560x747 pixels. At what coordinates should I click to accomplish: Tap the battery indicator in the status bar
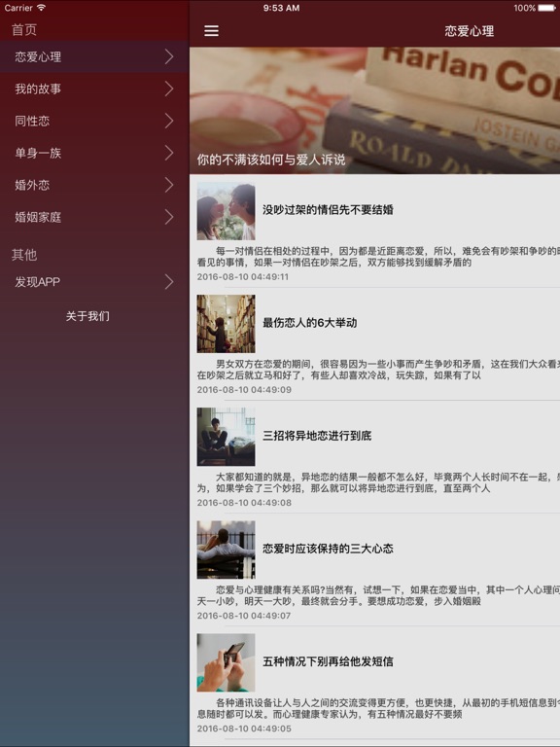[547, 8]
